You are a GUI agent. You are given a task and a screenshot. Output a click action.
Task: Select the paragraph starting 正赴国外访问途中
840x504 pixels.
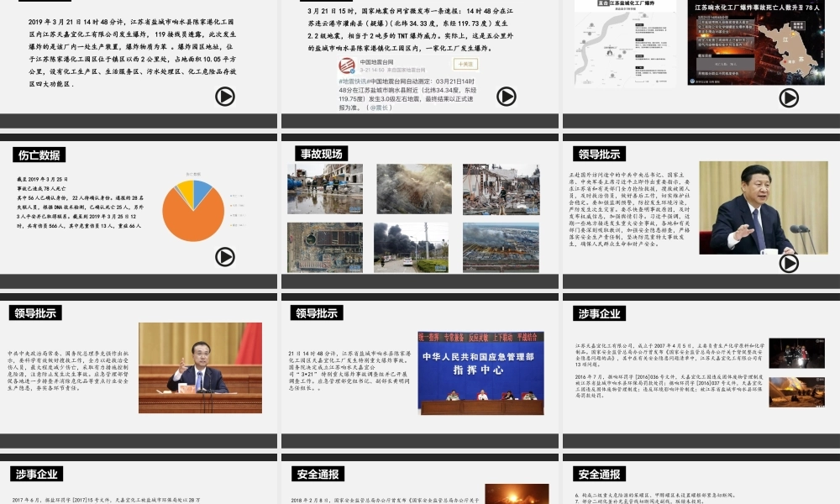click(x=630, y=209)
